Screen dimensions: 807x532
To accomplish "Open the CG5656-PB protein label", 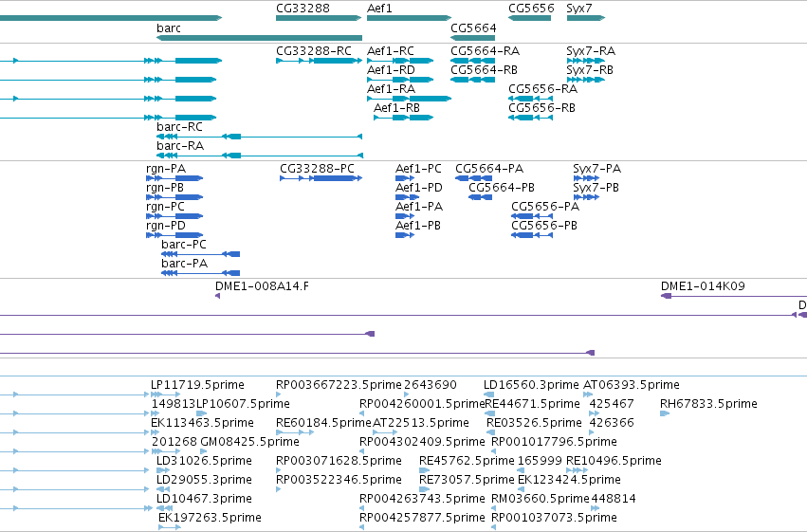I will tap(544, 226).
